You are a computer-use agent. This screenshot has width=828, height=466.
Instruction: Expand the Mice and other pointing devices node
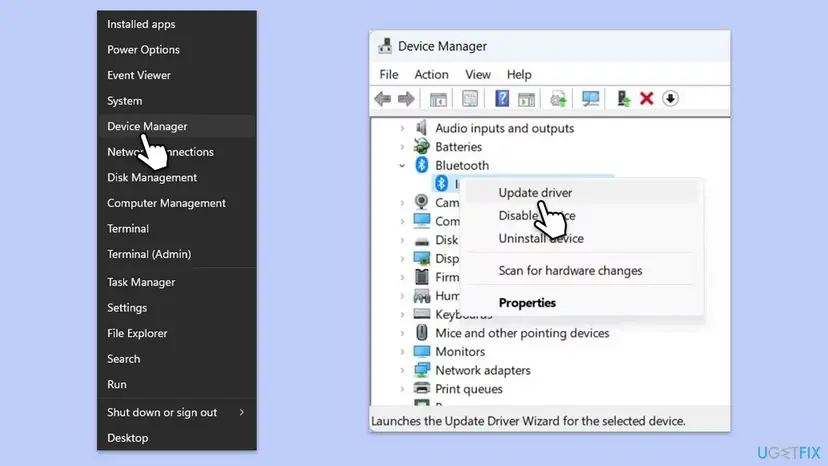pyautogui.click(x=402, y=333)
